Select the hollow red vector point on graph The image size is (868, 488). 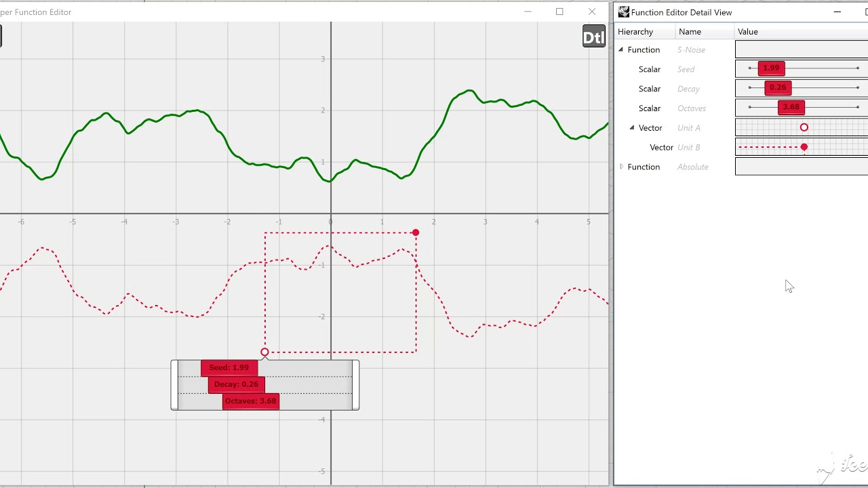(x=264, y=352)
